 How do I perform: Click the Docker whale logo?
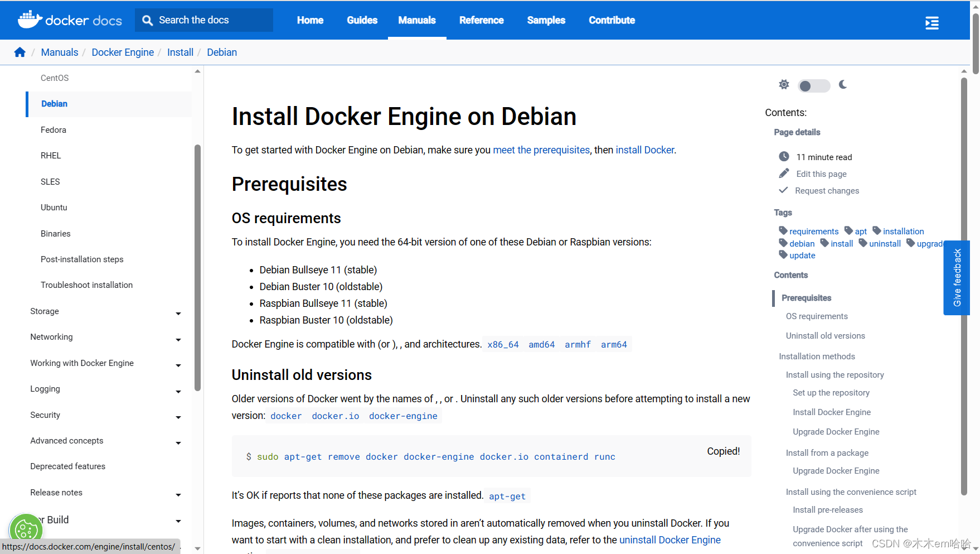30,20
